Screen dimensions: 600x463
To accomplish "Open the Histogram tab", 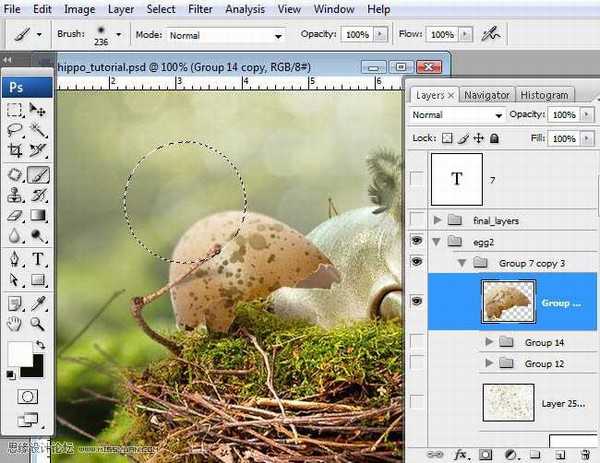I will [x=544, y=95].
